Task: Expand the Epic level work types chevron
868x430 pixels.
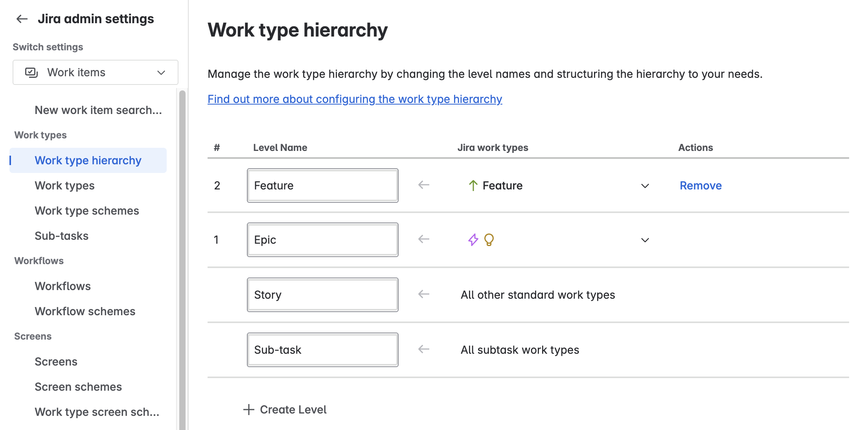Action: tap(645, 240)
